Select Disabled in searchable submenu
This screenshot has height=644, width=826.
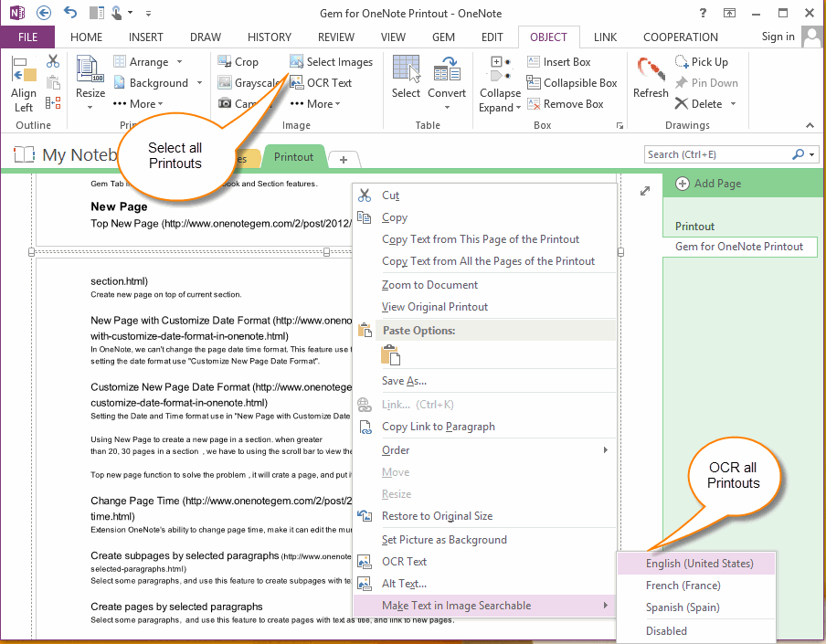click(x=696, y=631)
